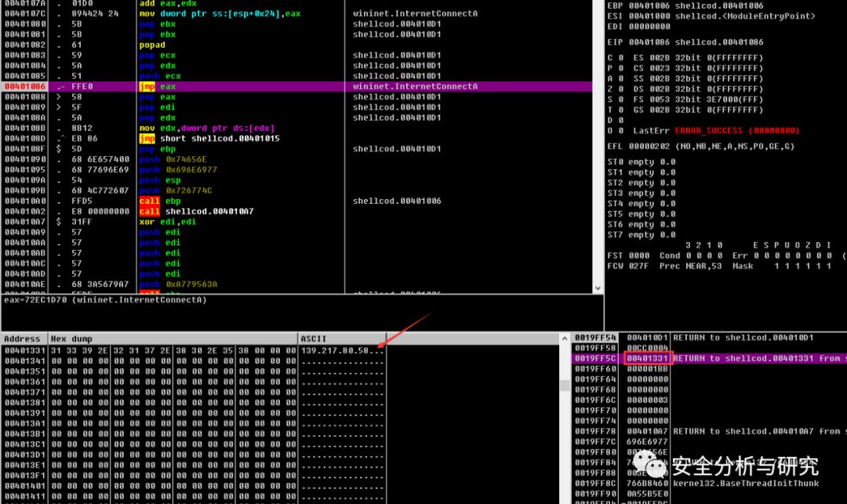
Task: Select stack entry 0019FF58 value 00CC0004
Action: pos(709,348)
